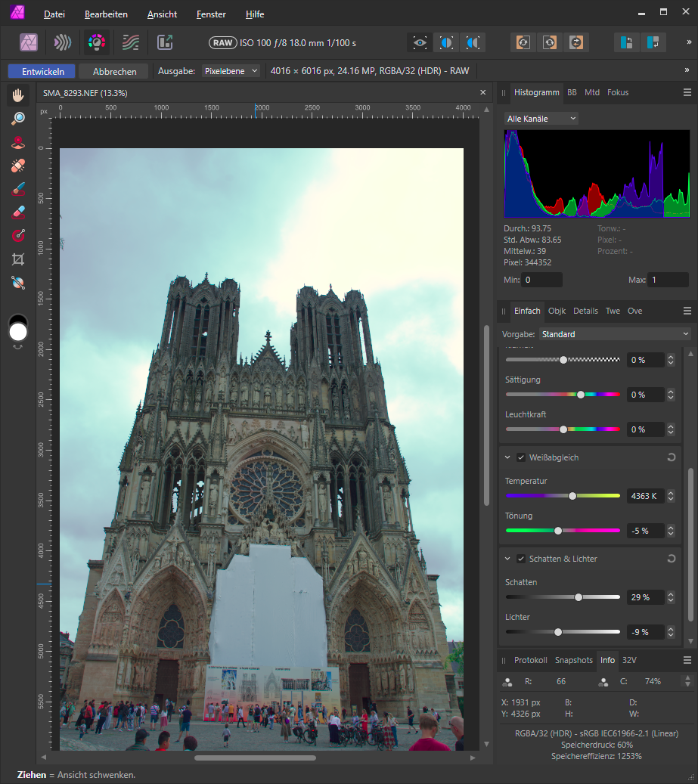Click the third orange sync icon
The width and height of the screenshot is (698, 784).
(x=576, y=42)
